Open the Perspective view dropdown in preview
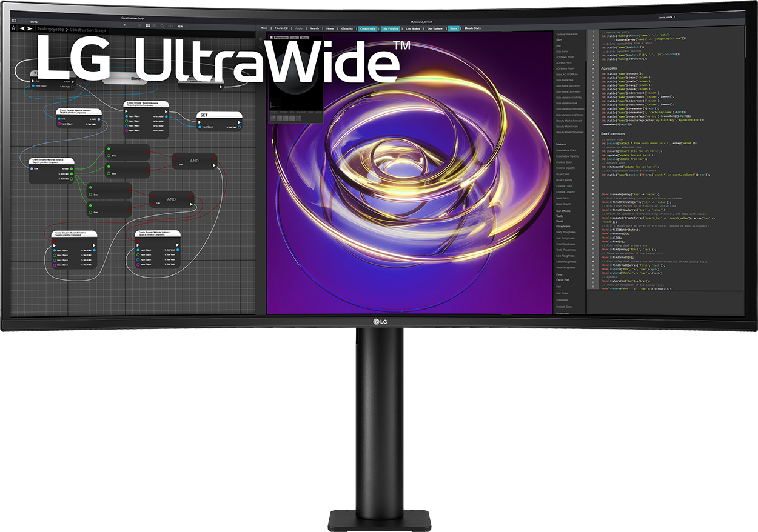758x532 pixels. coord(281,38)
